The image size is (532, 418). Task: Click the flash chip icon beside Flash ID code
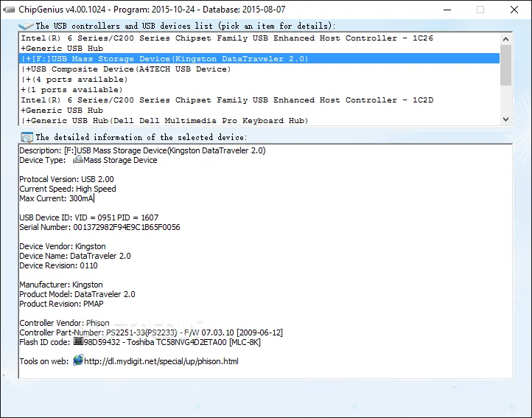pos(78,341)
